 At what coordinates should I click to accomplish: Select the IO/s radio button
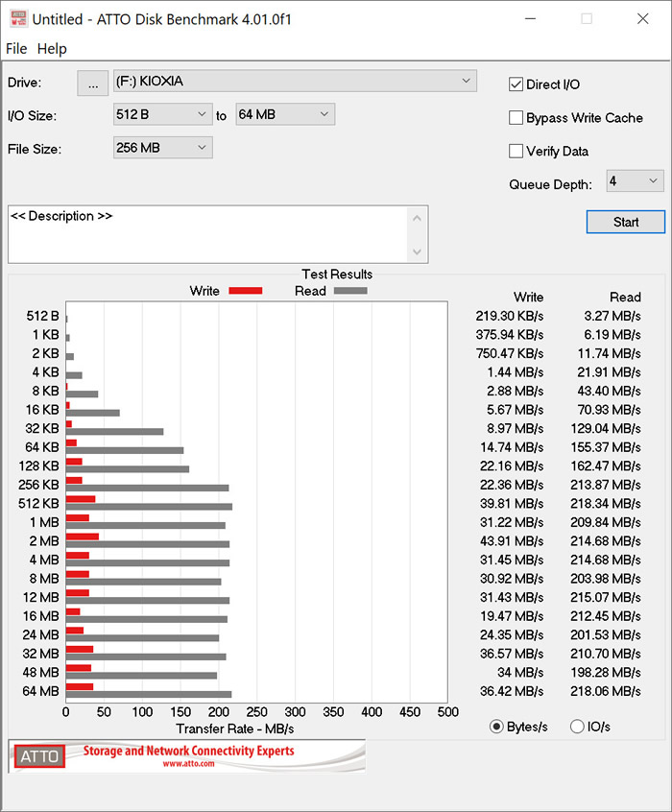point(577,727)
